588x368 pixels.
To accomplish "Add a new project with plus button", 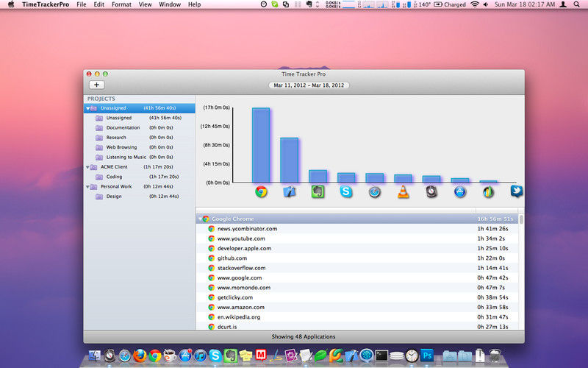I will (97, 85).
